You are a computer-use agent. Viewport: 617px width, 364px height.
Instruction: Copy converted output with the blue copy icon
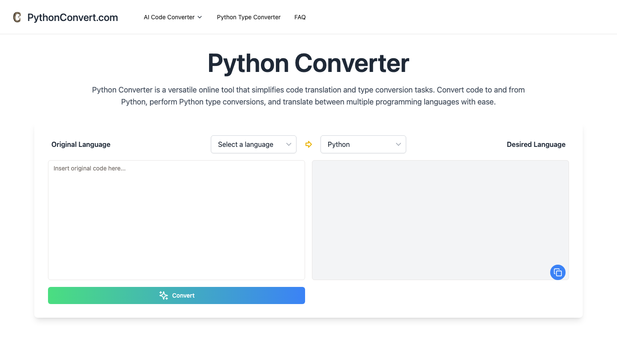558,272
